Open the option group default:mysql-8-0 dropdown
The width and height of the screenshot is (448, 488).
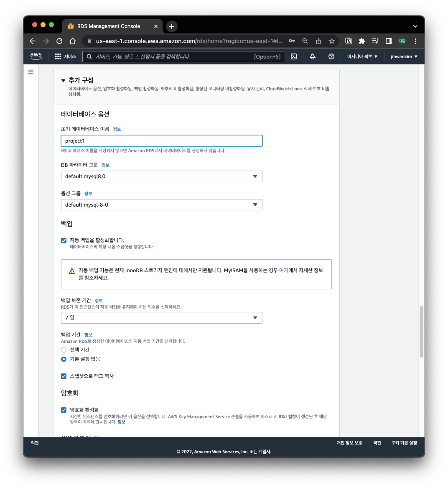click(x=161, y=205)
